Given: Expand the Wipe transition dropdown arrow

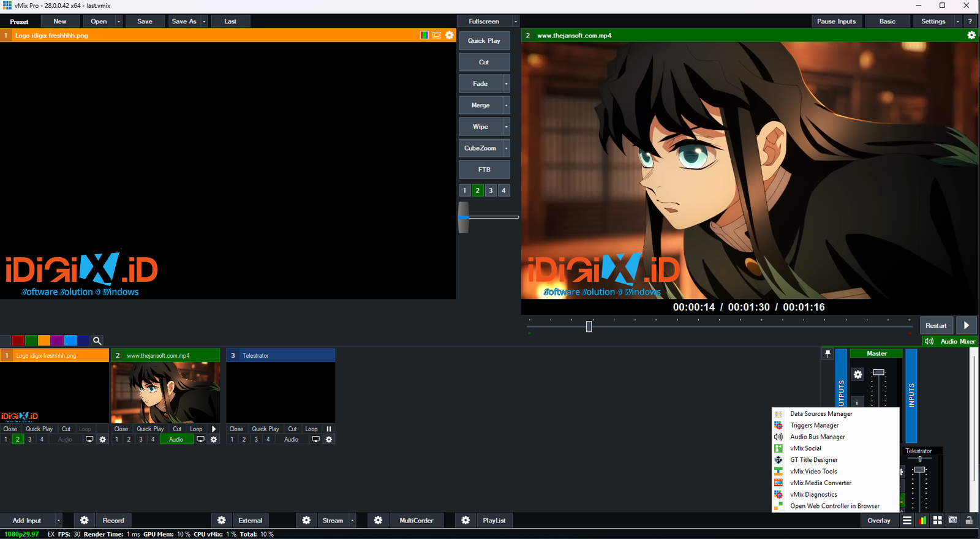Looking at the screenshot, I should point(507,127).
